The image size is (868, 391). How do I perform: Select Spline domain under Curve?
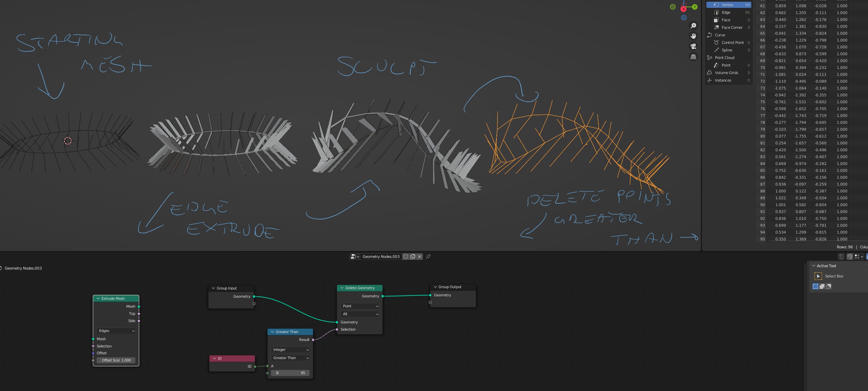point(729,50)
